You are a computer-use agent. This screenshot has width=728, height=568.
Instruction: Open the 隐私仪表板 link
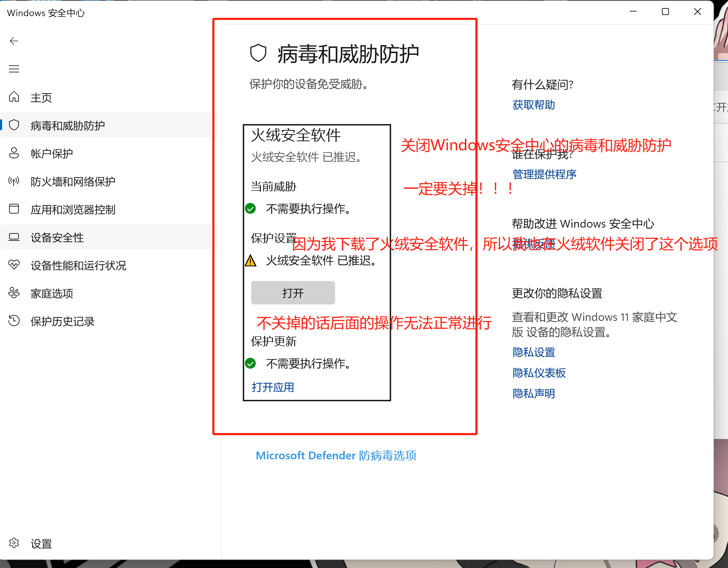pos(539,373)
